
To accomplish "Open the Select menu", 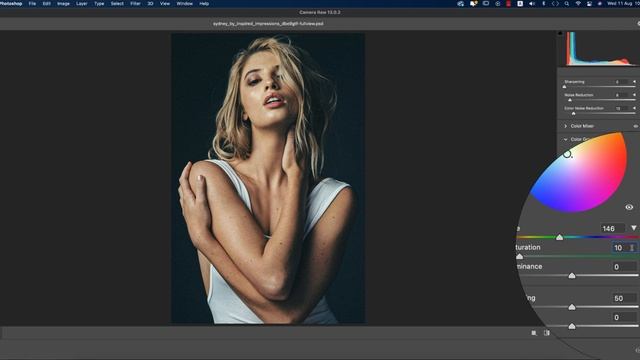I will [117, 4].
